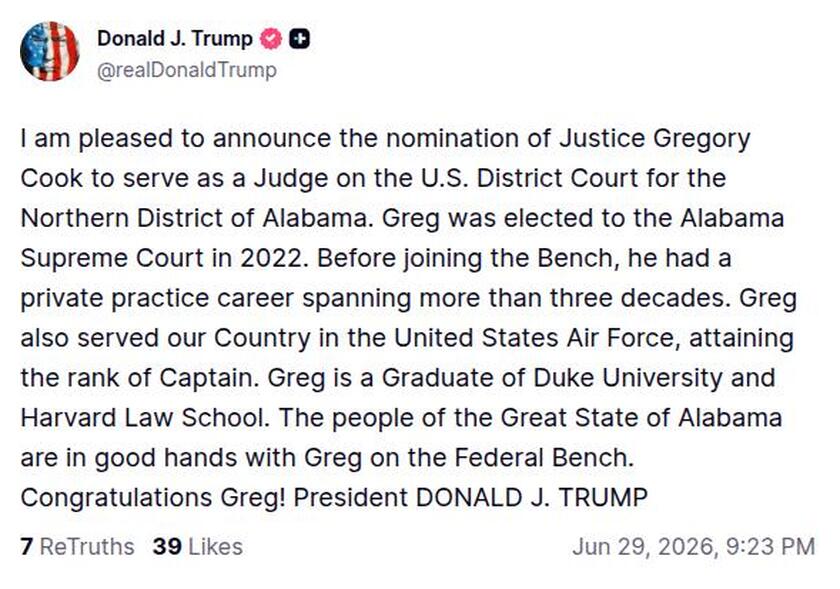
Task: Click the red verified checkmark badge
Action: 271,39
